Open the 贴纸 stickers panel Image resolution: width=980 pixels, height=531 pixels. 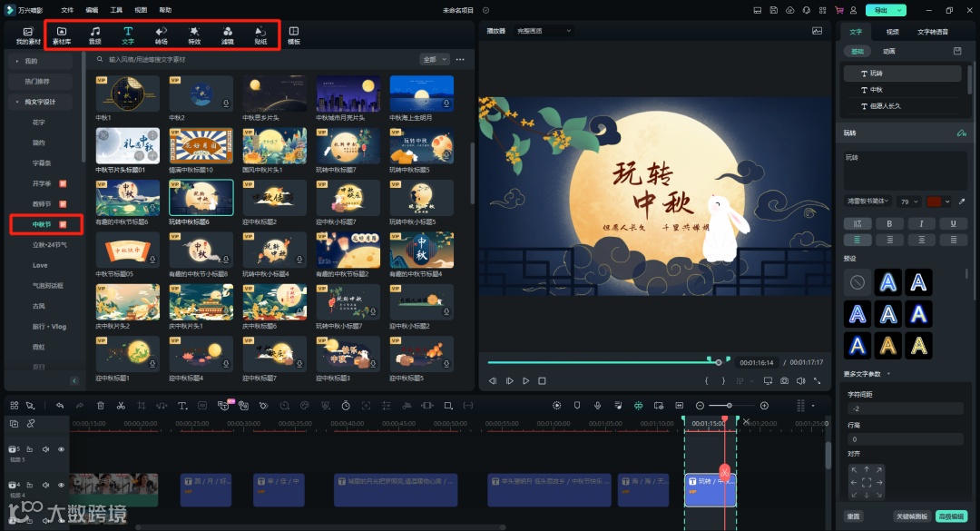pyautogui.click(x=260, y=35)
